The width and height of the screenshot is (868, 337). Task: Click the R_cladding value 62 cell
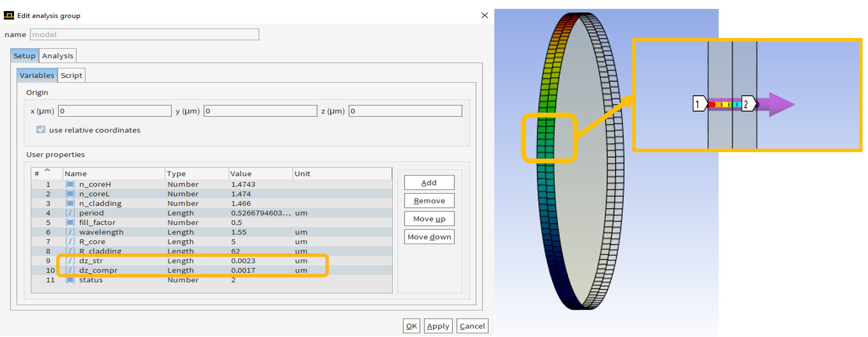236,251
